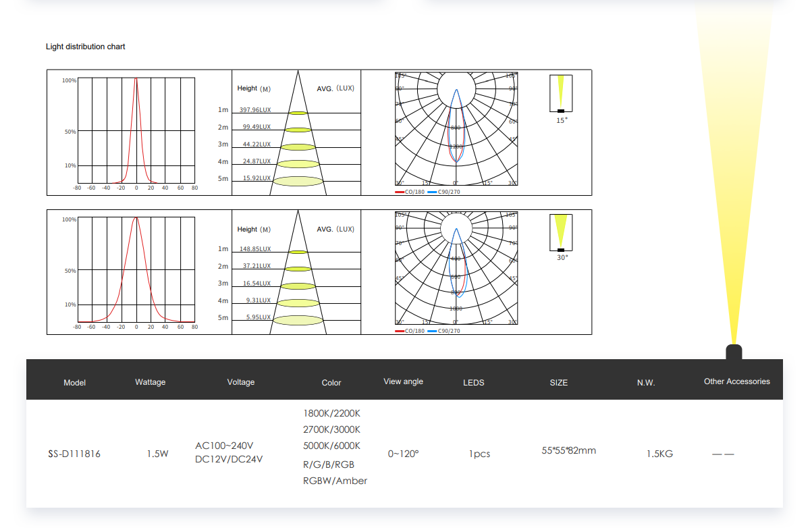Click the 30° beam angle icon
Image resolution: width=810 pixels, height=532 pixels.
[x=561, y=233]
